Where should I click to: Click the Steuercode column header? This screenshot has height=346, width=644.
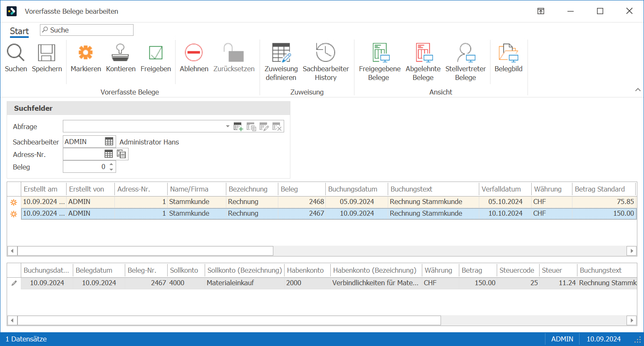coord(518,270)
